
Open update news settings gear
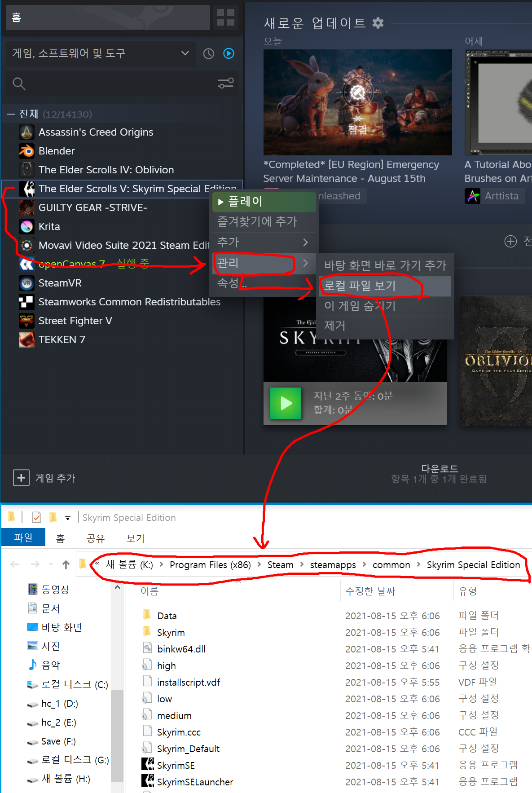pos(378,23)
